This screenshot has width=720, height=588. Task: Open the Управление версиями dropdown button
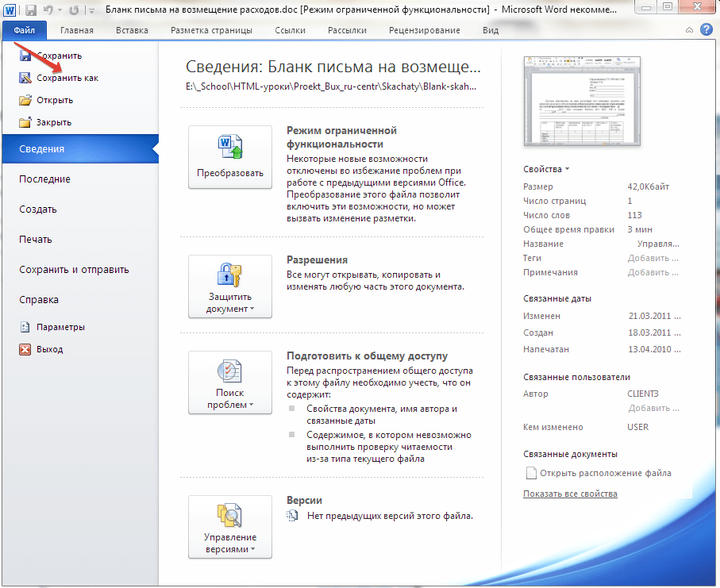point(230,527)
